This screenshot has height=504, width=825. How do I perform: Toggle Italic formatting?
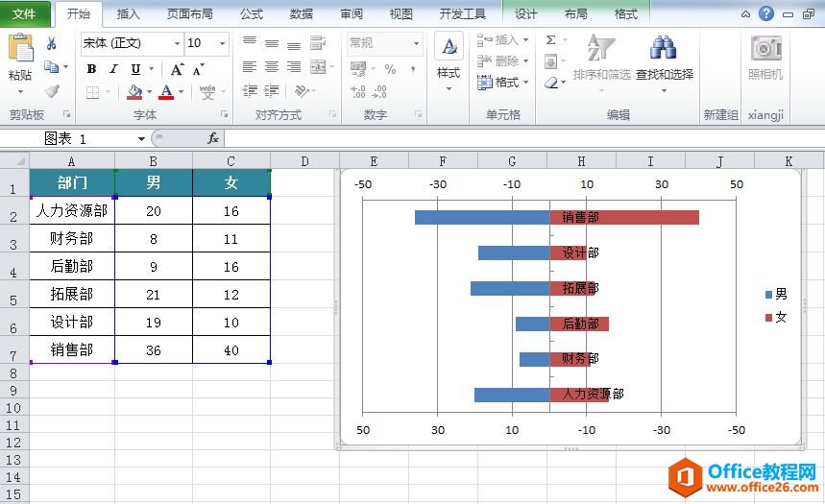tap(113, 69)
